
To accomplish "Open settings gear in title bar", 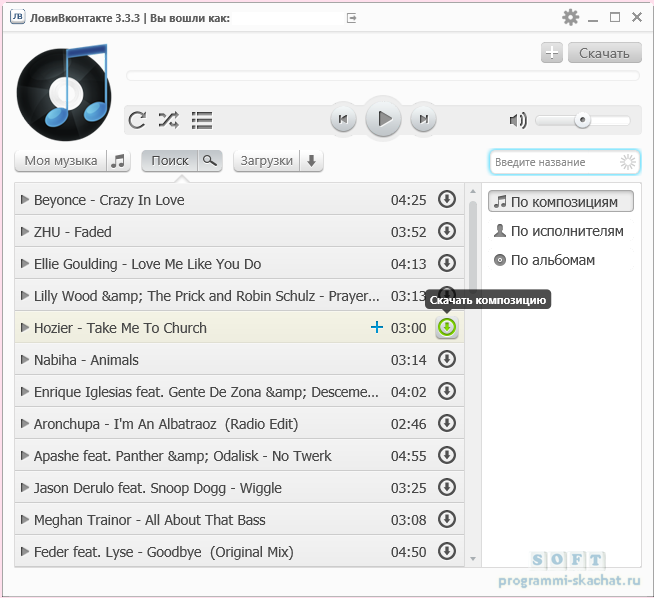I will pyautogui.click(x=570, y=17).
